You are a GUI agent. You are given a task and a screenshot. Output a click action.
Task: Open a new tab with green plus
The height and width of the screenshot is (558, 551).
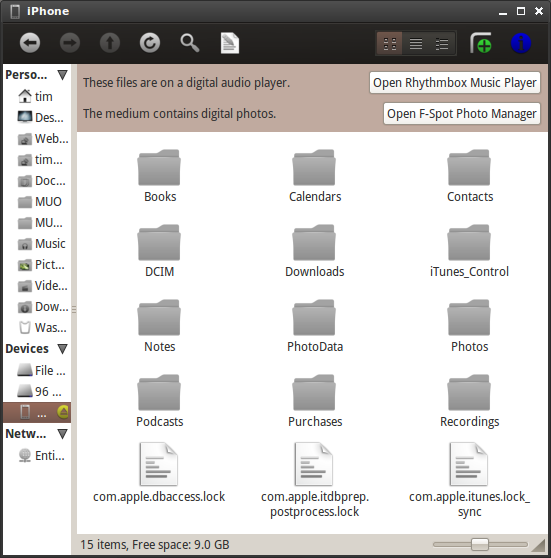pyautogui.click(x=481, y=43)
